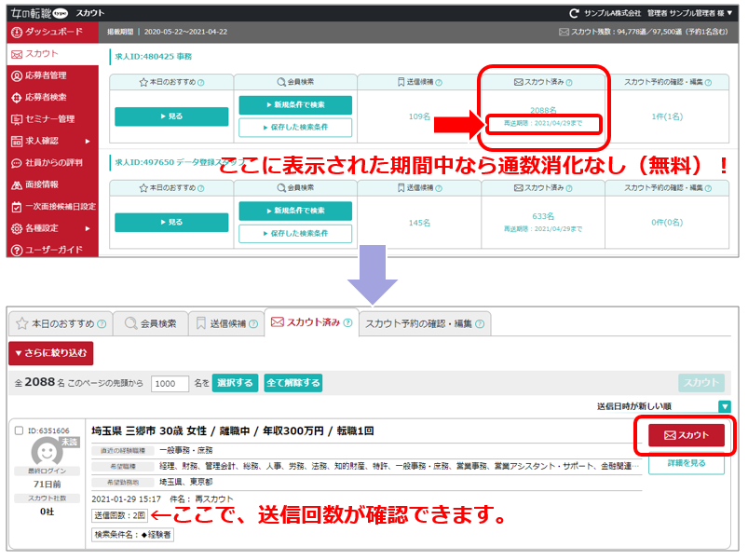Switch to the 会員検索 tab

149,323
